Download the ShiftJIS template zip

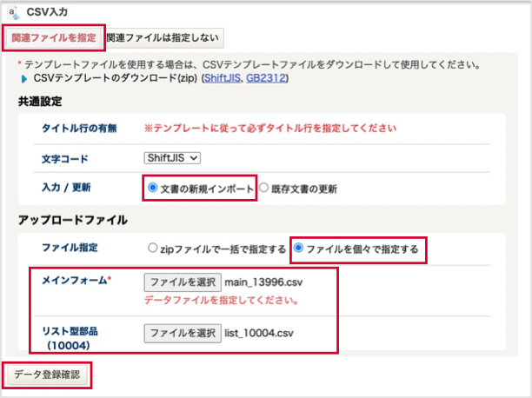pos(223,78)
